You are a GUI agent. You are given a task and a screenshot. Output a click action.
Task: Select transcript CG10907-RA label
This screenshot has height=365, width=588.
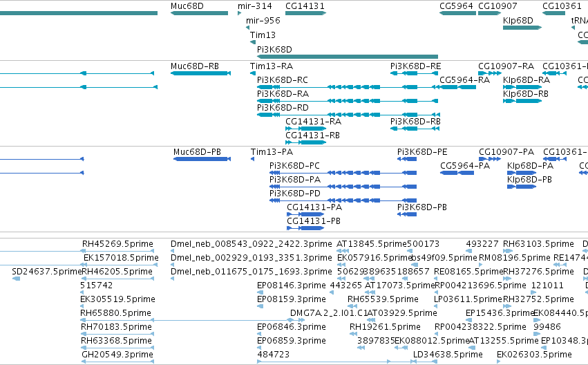click(506, 66)
